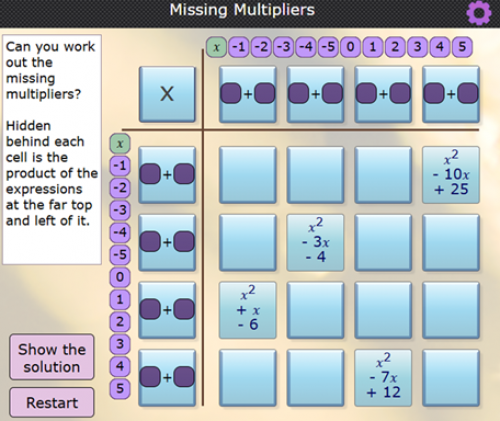Select the green x tile in left column
500x421 pixels.
pyautogui.click(x=120, y=144)
